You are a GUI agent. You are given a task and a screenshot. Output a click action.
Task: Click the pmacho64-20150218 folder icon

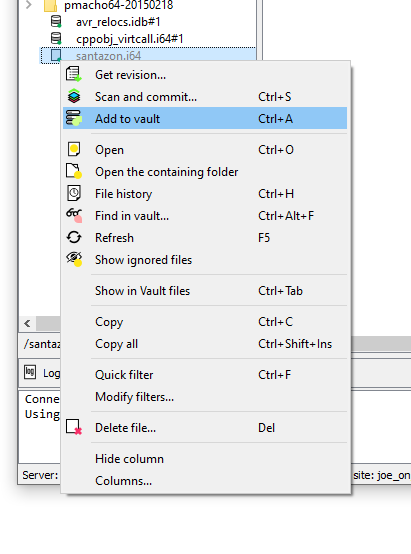pyautogui.click(x=50, y=5)
